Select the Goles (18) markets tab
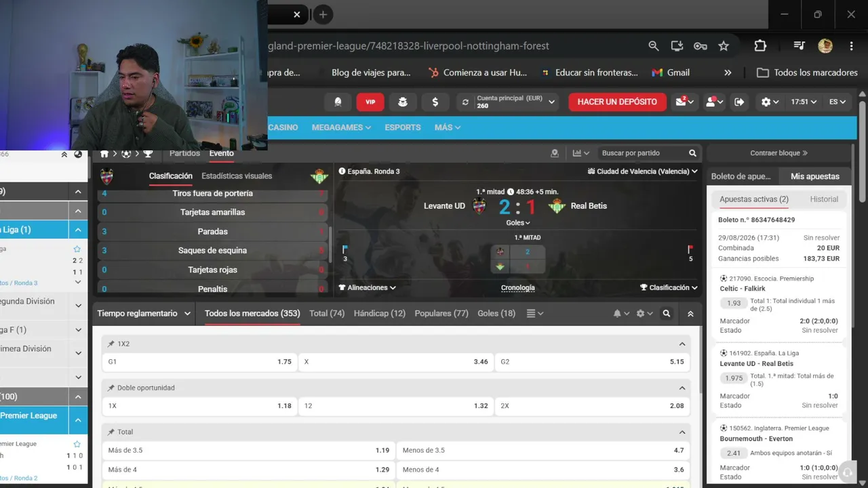This screenshot has width=868, height=488. (496, 314)
